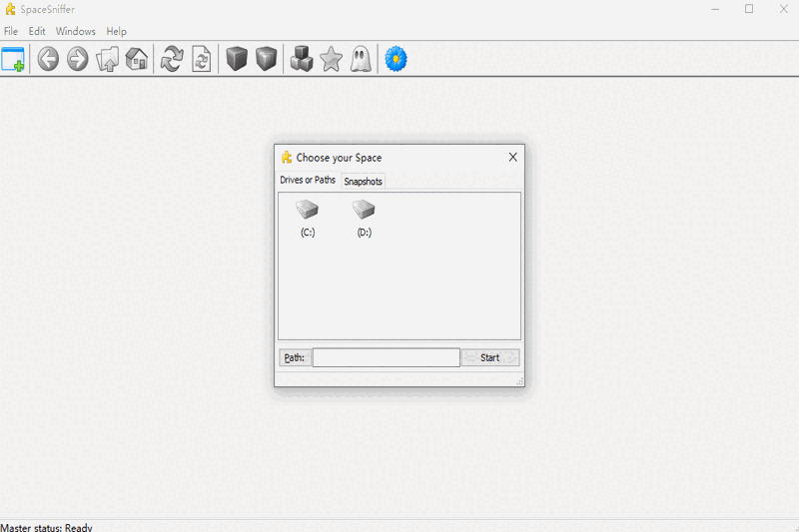Click the Start button

490,358
